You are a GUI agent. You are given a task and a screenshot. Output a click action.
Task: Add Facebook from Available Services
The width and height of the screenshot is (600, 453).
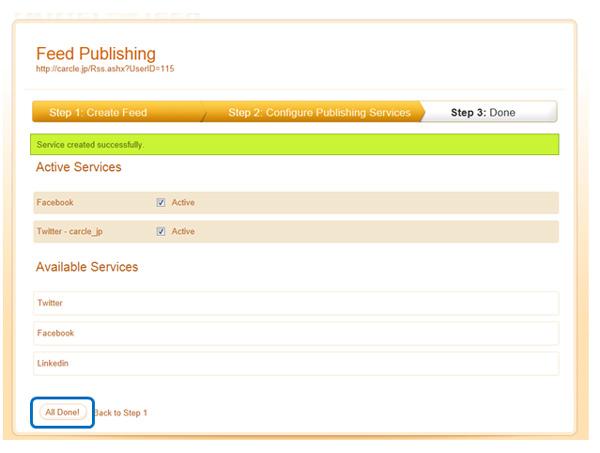(55, 333)
